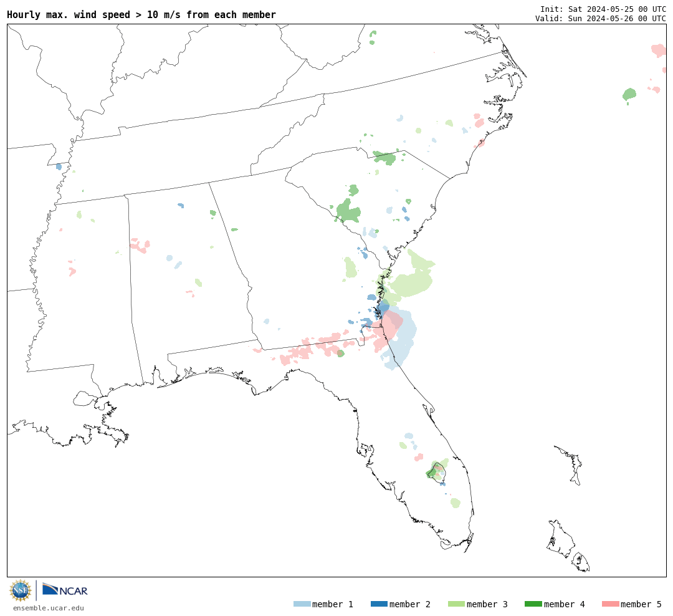Click the member 3 light green swatch
Image resolution: width=673 pixels, height=616 pixels.
click(456, 604)
